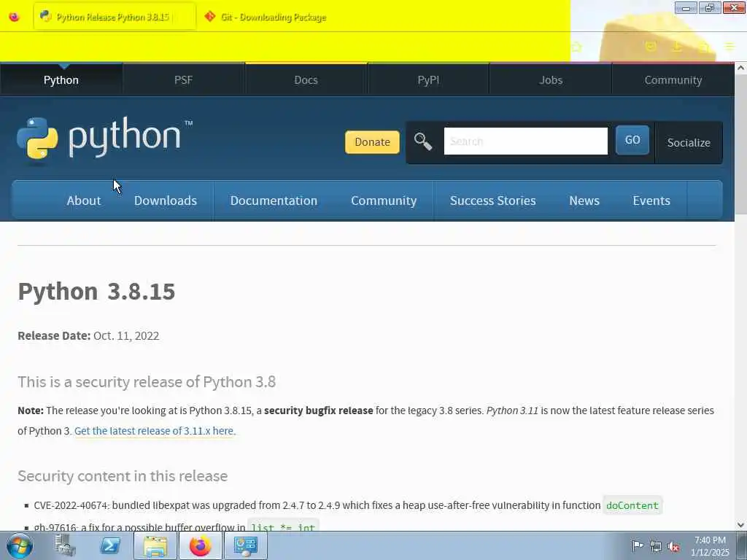Open the News main menu item

pyautogui.click(x=584, y=201)
